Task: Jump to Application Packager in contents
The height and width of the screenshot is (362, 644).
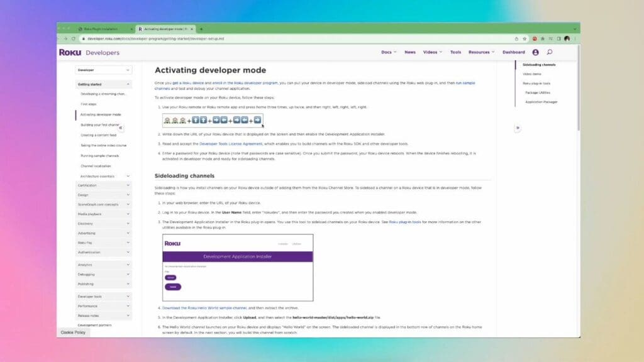Action: tap(541, 102)
